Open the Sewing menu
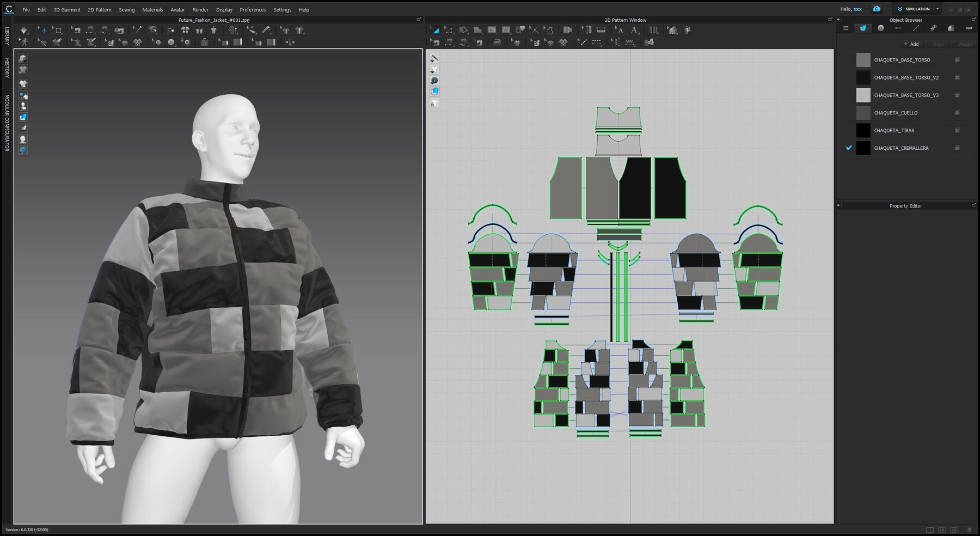The height and width of the screenshot is (536, 980). click(126, 9)
